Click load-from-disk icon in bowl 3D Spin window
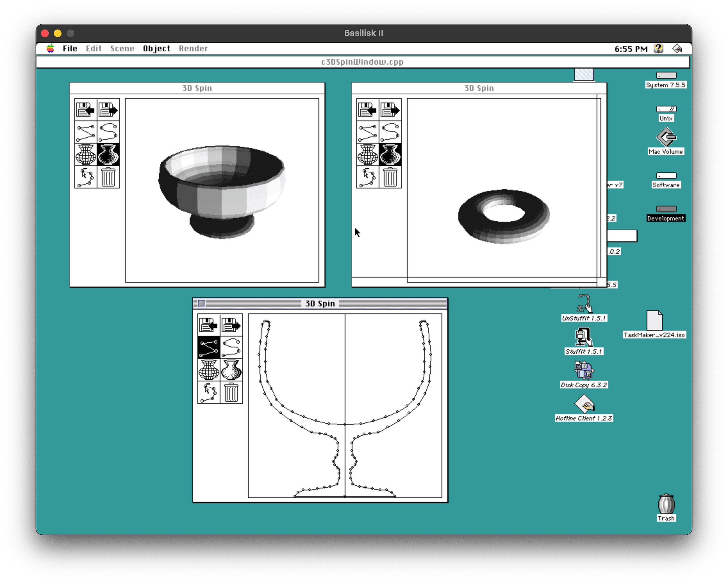The height and width of the screenshot is (582, 728). (x=86, y=110)
